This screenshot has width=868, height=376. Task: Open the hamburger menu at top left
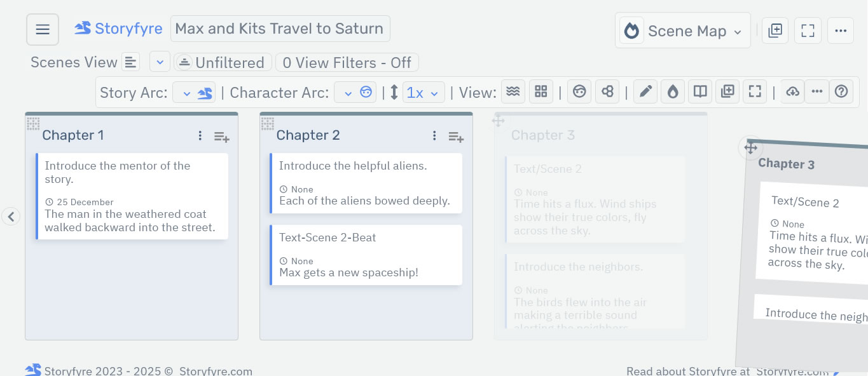(x=42, y=29)
